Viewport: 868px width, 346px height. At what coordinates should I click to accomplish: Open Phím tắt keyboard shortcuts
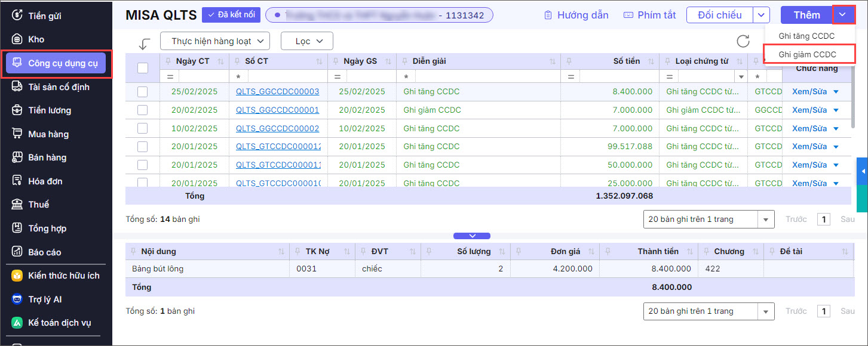click(x=649, y=15)
